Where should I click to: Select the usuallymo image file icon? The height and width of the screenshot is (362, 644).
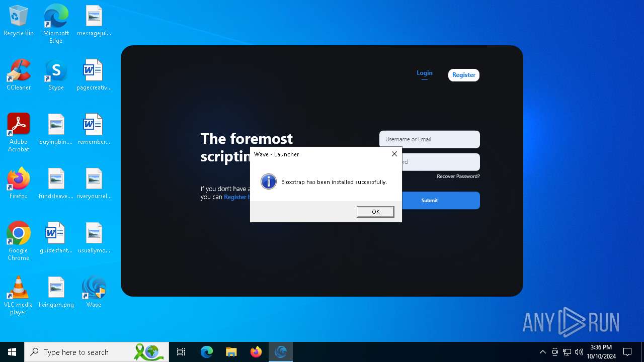[x=94, y=238]
